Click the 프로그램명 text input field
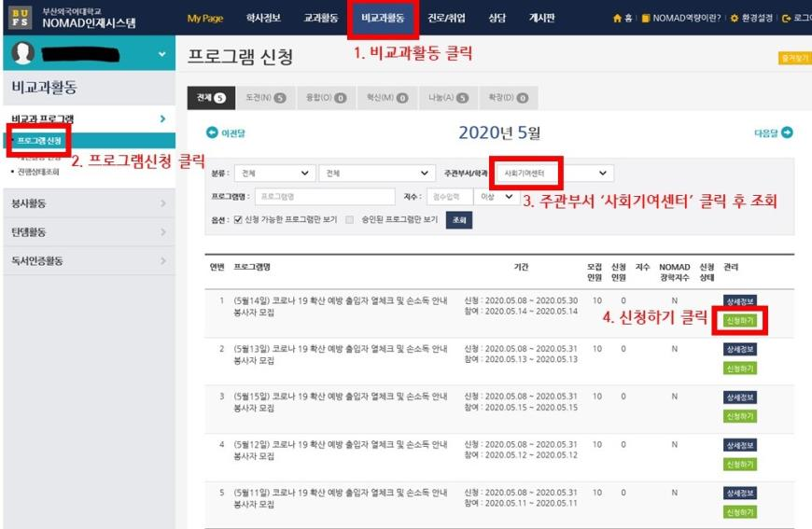Screen dimensions: 812x529 [x=312, y=197]
